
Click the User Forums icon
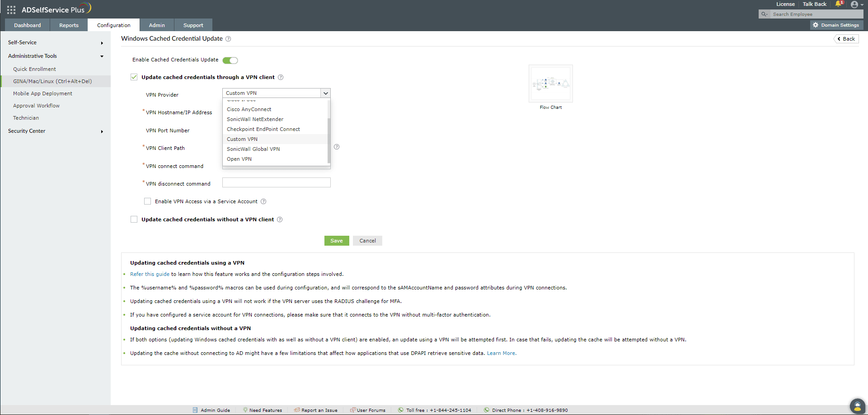point(353,410)
